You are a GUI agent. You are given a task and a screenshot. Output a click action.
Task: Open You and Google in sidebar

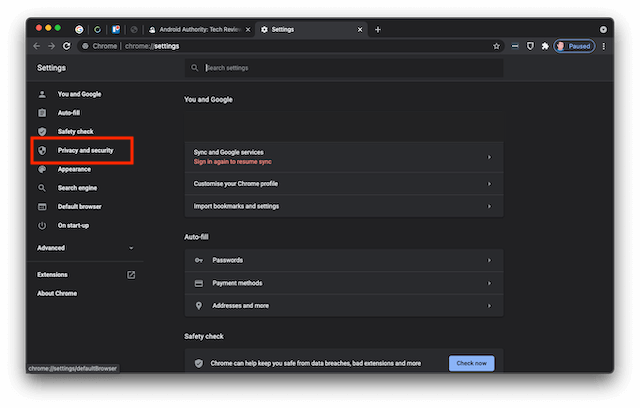79,94
